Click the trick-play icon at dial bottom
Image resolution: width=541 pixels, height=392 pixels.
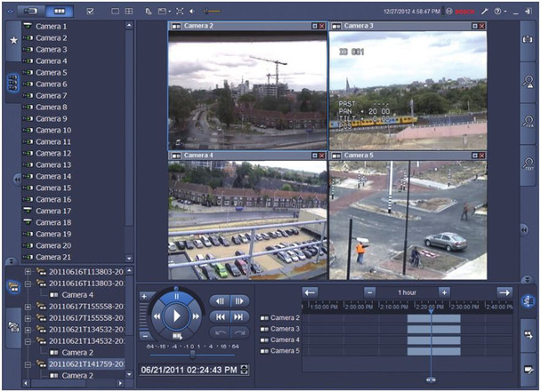click(x=177, y=335)
